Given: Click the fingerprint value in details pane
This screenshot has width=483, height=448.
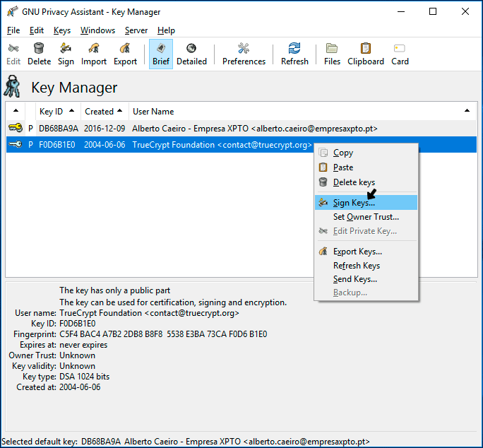Looking at the screenshot, I should [x=163, y=334].
